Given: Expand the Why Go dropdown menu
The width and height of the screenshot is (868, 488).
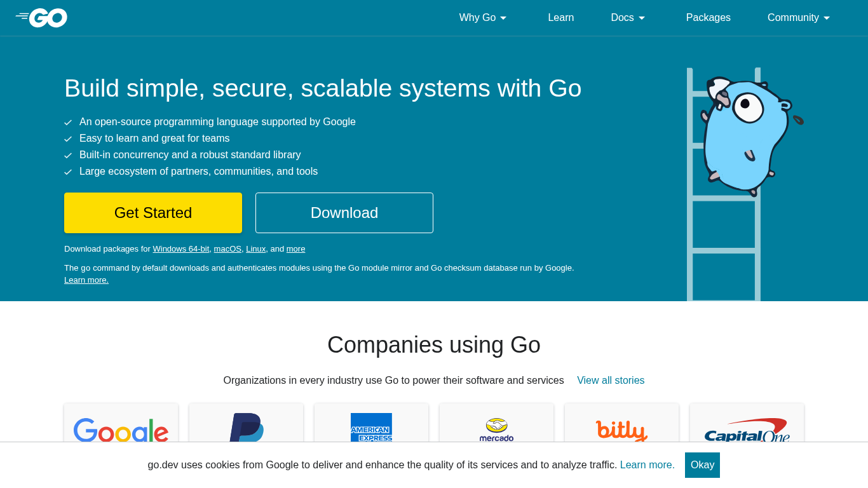Looking at the screenshot, I should [483, 18].
